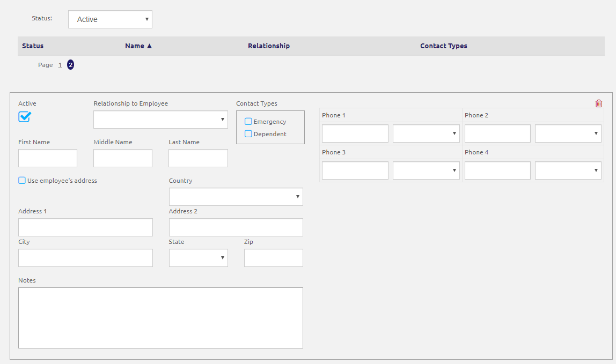Enable the Emergency contact type
The height and width of the screenshot is (364, 616).
(248, 121)
